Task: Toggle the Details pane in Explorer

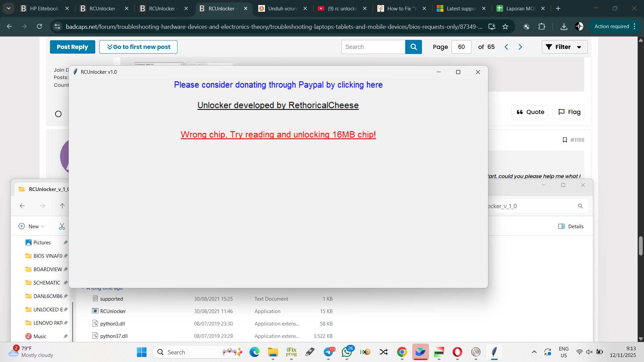Action: [571, 227]
